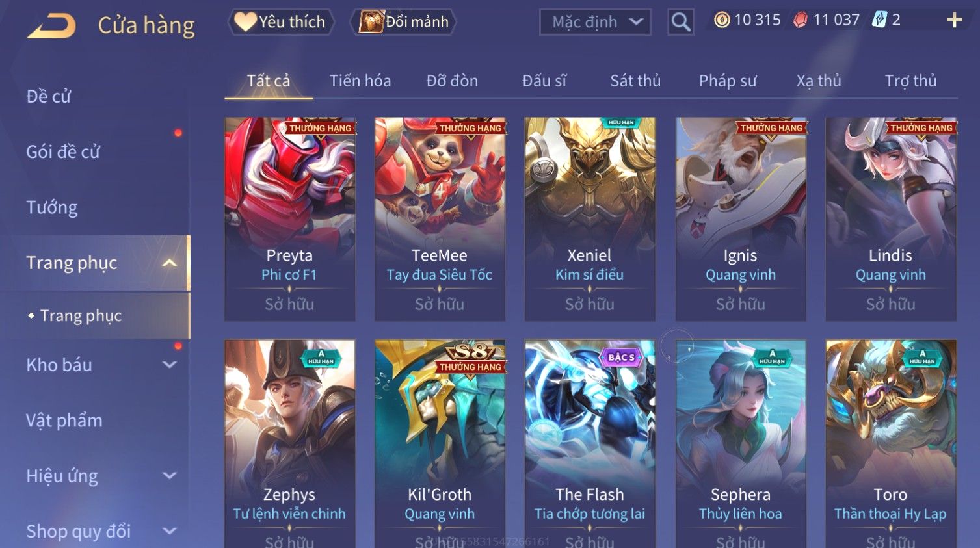Expand the Hiệu ứng sidebar section
Image resolution: width=980 pixels, height=548 pixels.
tap(170, 476)
